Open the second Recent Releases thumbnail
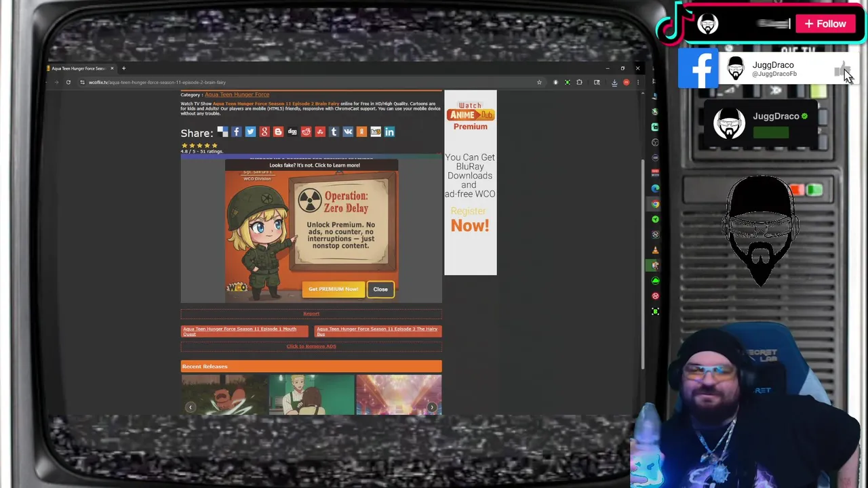This screenshot has height=488, width=868. [x=311, y=394]
